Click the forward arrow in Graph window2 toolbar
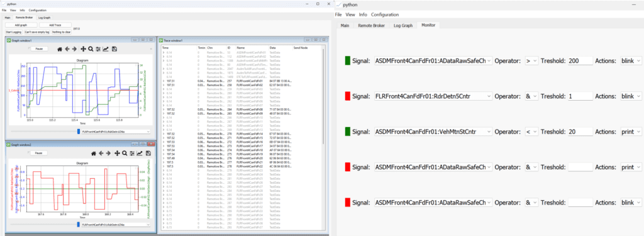The width and height of the screenshot is (644, 236). tap(108, 153)
